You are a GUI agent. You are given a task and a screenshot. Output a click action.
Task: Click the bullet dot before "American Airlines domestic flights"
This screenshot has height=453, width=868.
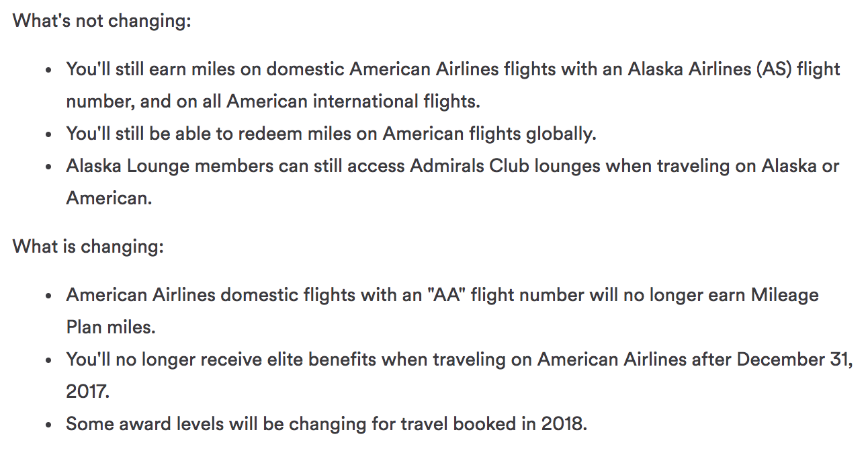[48, 296]
